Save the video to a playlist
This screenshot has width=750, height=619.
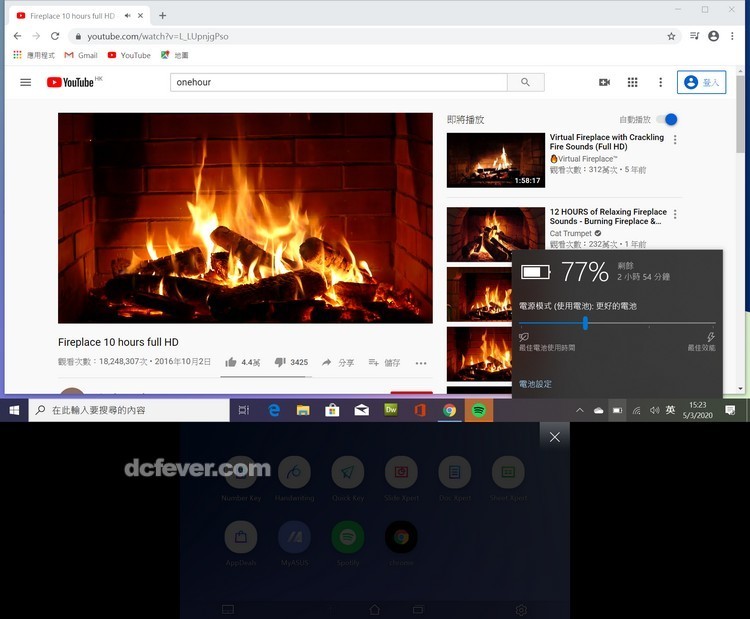pos(384,363)
